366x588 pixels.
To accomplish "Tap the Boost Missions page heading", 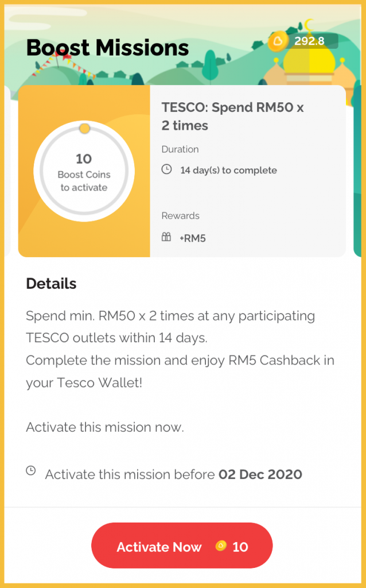I will (107, 48).
